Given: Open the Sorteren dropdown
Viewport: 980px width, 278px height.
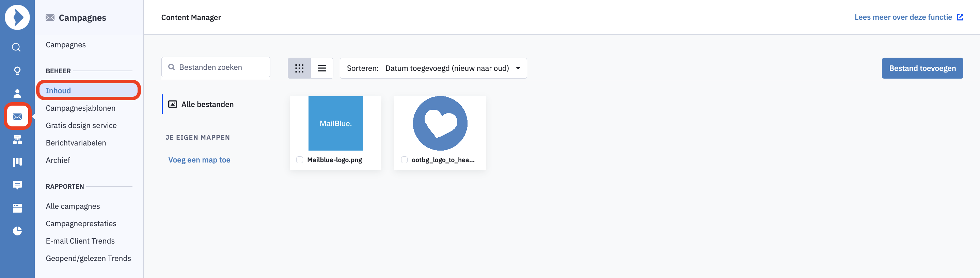Looking at the screenshot, I should (433, 68).
